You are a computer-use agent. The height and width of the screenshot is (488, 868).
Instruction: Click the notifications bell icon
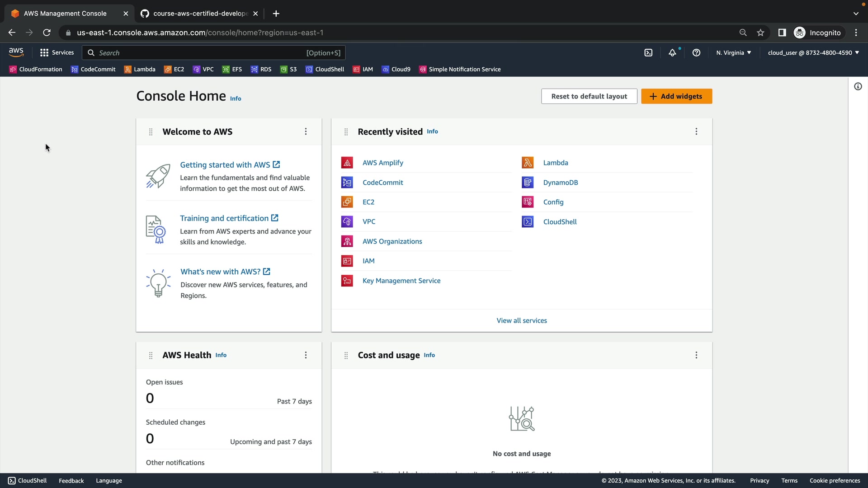tap(672, 53)
